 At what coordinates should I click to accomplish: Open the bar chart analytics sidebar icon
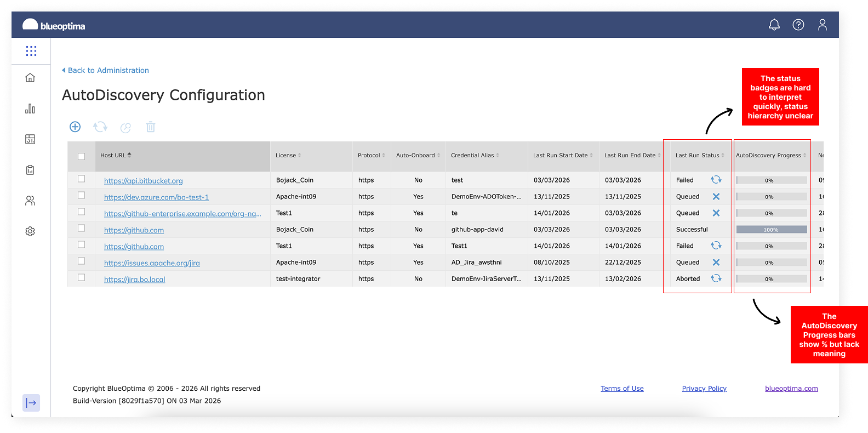point(30,109)
